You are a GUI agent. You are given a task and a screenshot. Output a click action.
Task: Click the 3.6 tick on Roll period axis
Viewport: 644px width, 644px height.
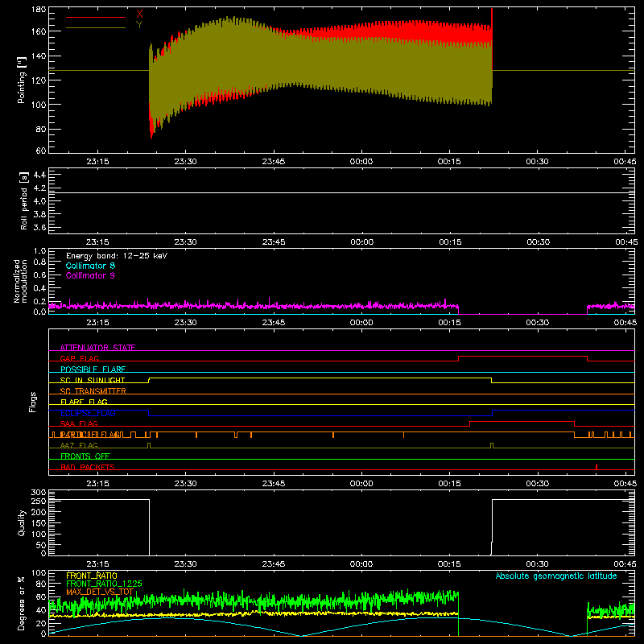39,228
